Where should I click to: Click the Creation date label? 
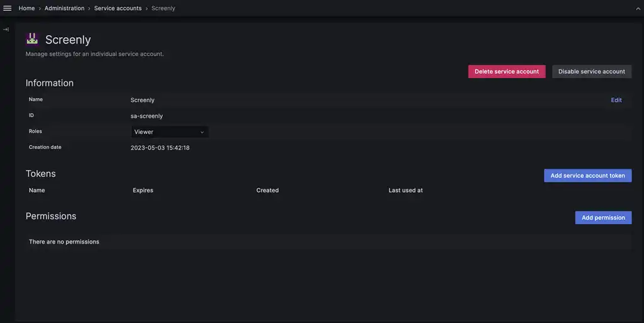[45, 147]
